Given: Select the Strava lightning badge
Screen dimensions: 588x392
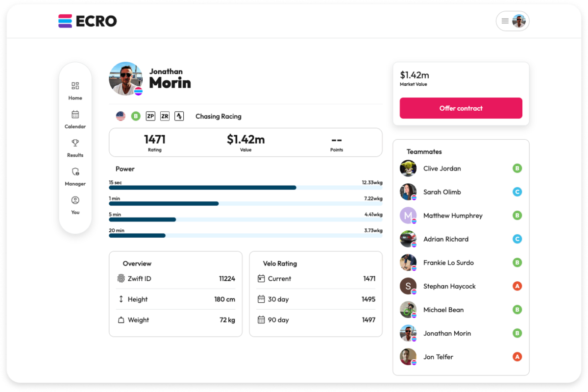Looking at the screenshot, I should 179,116.
